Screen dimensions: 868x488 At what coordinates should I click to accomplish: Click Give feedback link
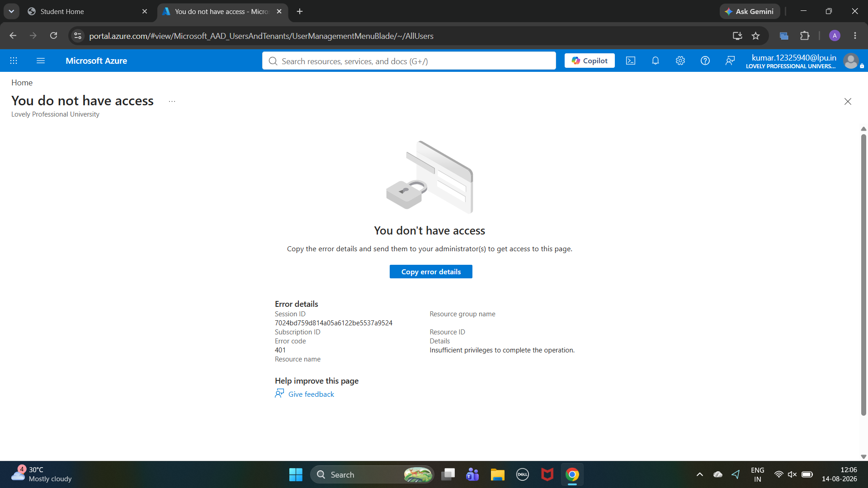[311, 394]
